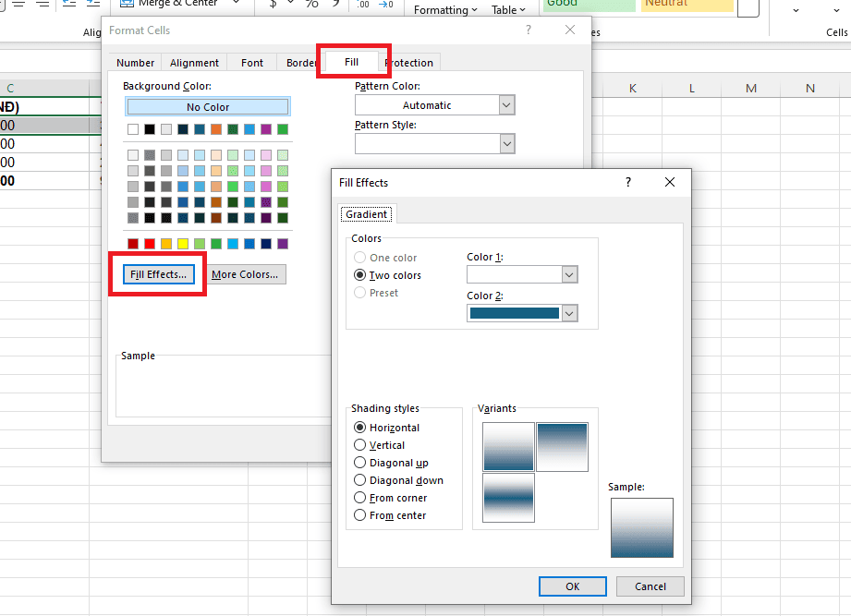
Task: Select column L header
Action: pyautogui.click(x=692, y=89)
